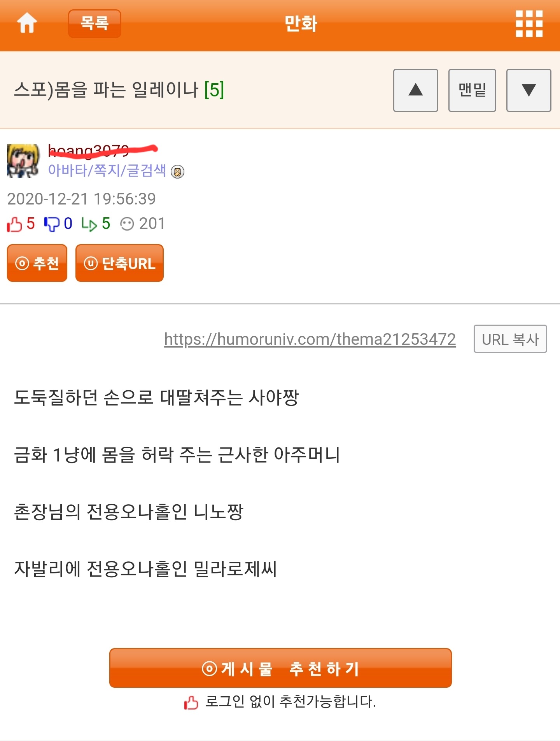This screenshot has height=741, width=560.
Task: Go to previous post with up arrow
Action: click(x=415, y=90)
